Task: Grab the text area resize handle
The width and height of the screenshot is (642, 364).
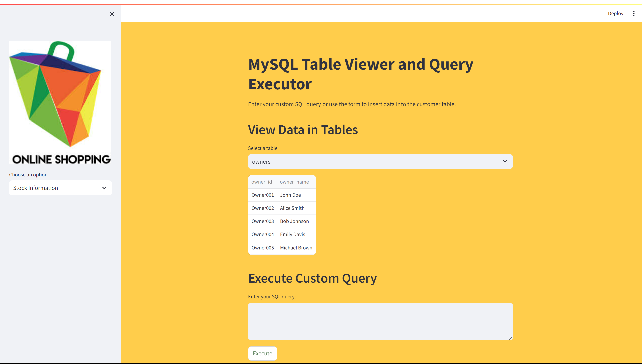Action: point(511,338)
